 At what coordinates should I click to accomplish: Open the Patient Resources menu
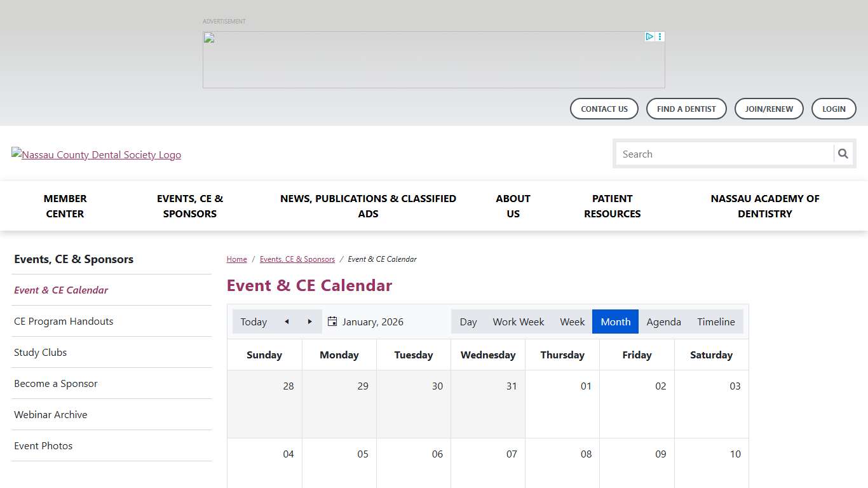[x=612, y=206]
